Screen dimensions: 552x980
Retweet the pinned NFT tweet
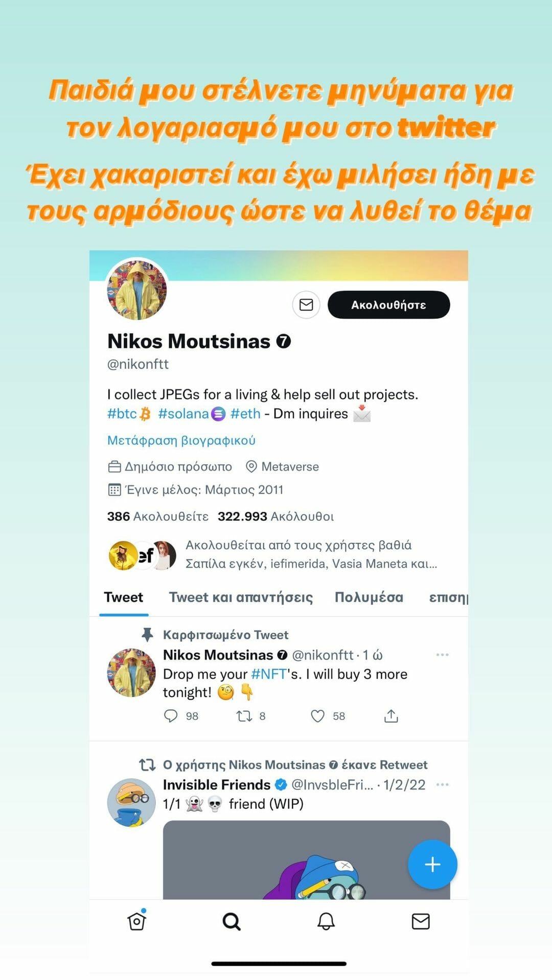[x=244, y=716]
